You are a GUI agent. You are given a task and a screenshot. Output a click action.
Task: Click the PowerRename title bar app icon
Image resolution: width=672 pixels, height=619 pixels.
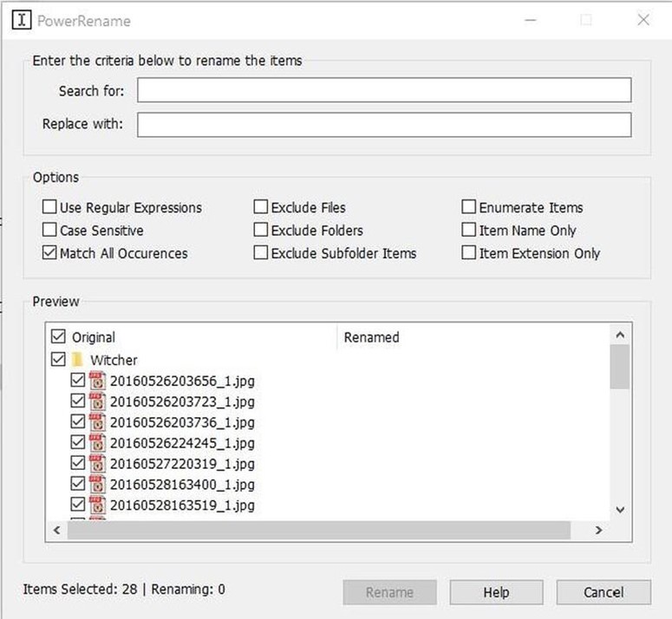coord(22,20)
